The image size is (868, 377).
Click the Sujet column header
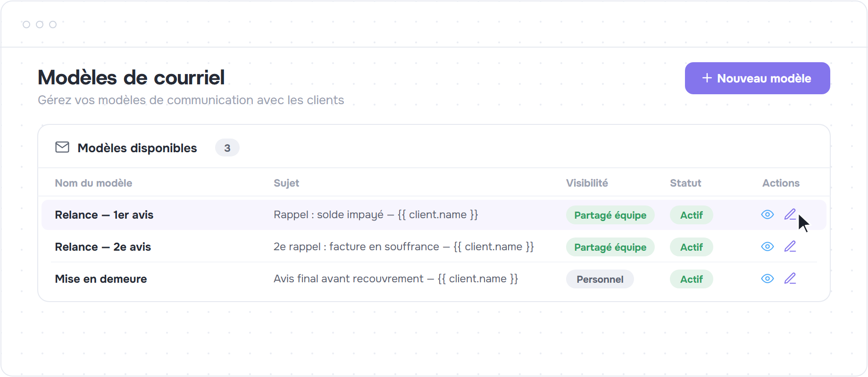click(x=286, y=183)
